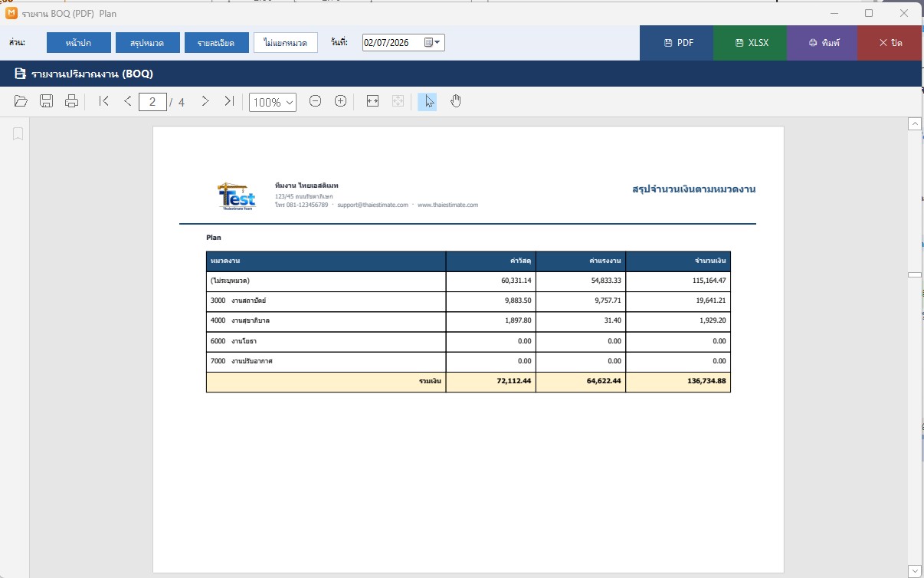This screenshot has height=578, width=924.
Task: Zoom in with the plus icon
Action: coord(341,101)
